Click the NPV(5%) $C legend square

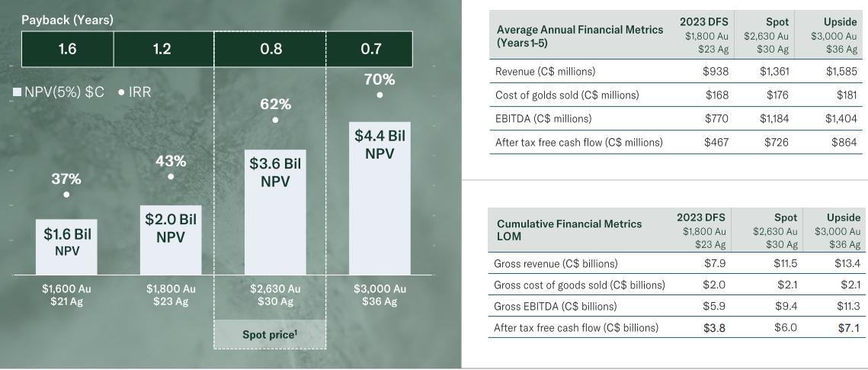[18, 92]
